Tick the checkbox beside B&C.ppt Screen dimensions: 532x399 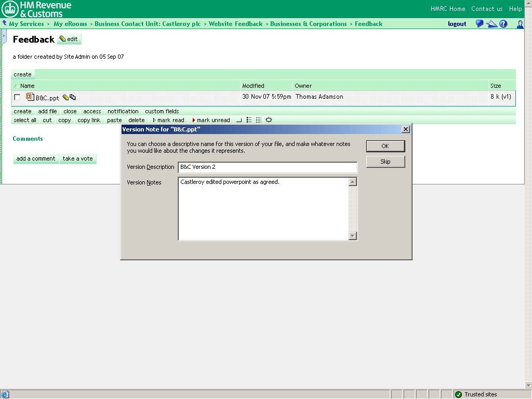tap(17, 97)
